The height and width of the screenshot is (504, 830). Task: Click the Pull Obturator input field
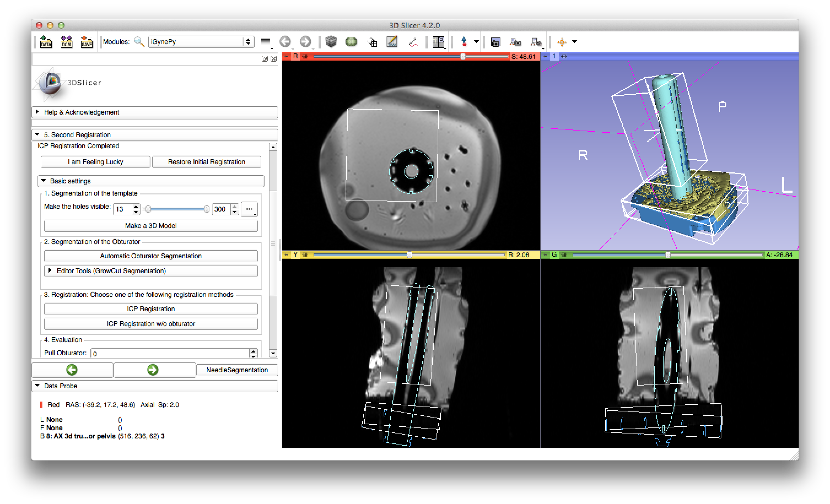(x=170, y=354)
